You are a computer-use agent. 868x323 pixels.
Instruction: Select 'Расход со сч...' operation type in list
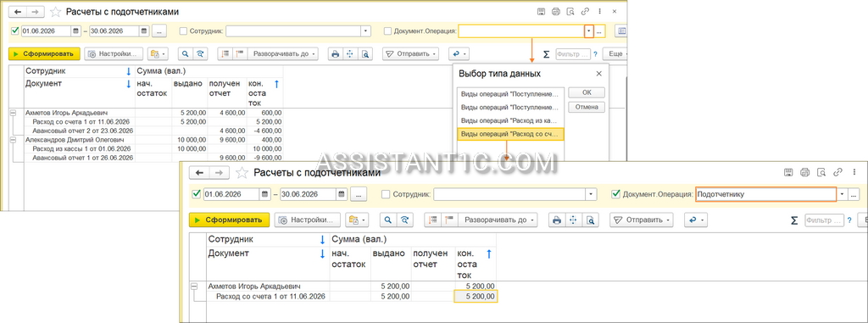click(x=511, y=134)
